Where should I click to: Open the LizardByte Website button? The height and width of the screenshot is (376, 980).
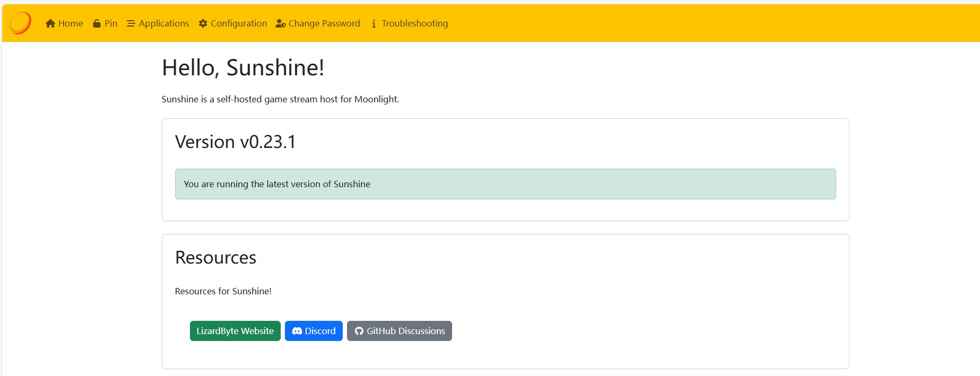235,331
